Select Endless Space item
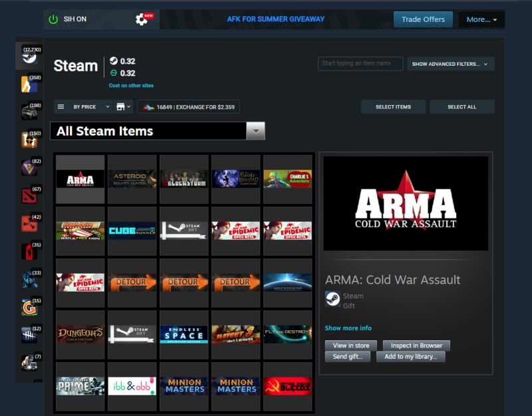Image resolution: width=532 pixels, height=416 pixels. point(184,335)
